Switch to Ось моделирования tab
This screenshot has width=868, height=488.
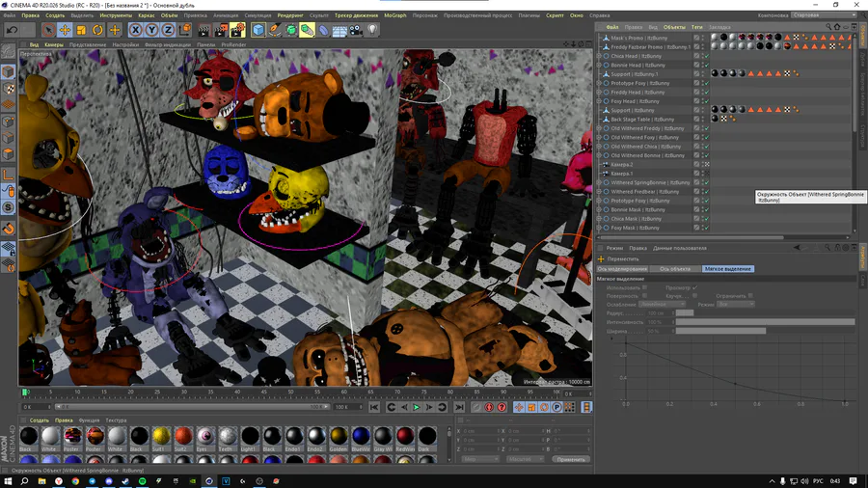pos(622,269)
